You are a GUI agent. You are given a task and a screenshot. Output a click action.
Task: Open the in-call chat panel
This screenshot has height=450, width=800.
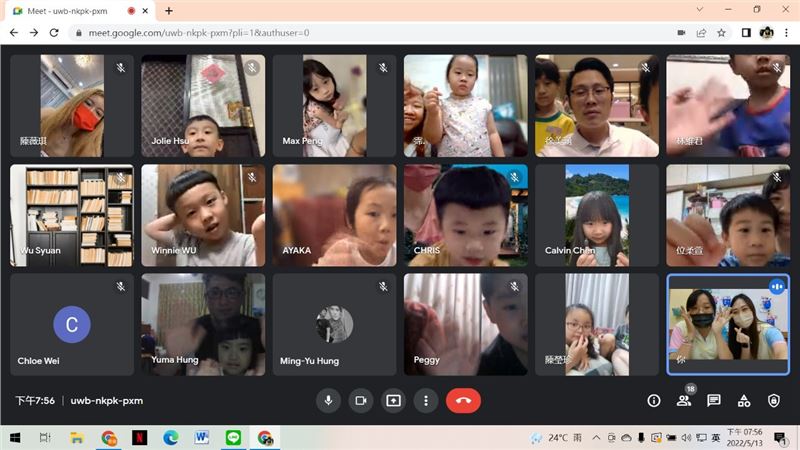[x=714, y=400]
